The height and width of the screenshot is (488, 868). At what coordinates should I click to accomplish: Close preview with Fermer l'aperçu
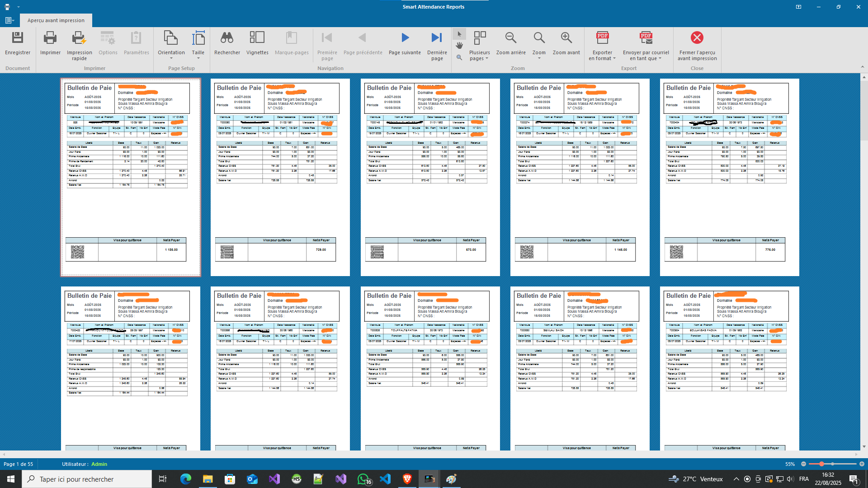coord(697,38)
